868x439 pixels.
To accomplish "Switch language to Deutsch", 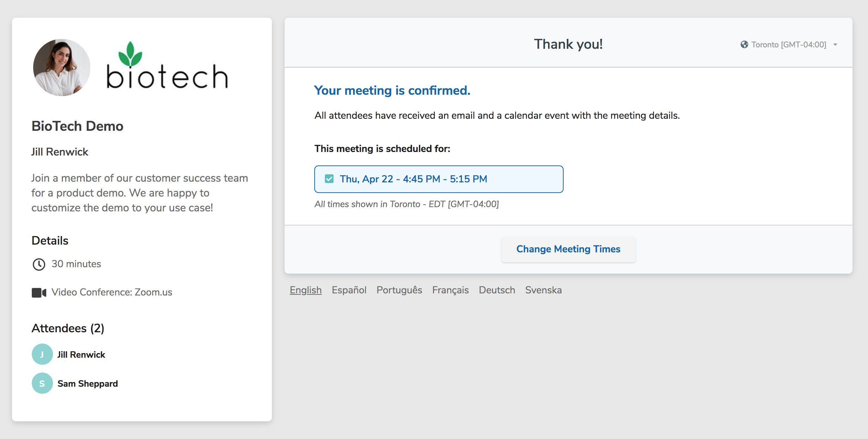I will [x=497, y=290].
